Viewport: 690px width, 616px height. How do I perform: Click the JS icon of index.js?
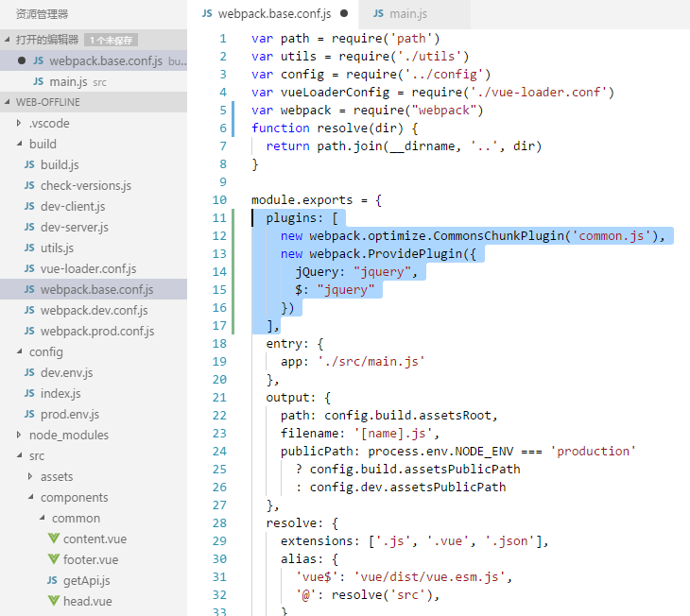pos(29,393)
